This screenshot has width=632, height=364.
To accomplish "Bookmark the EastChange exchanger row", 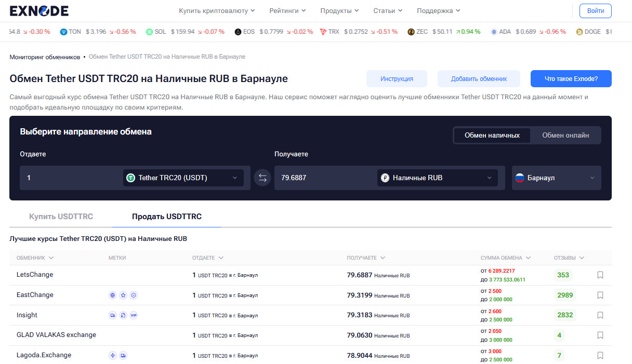I will [x=600, y=295].
